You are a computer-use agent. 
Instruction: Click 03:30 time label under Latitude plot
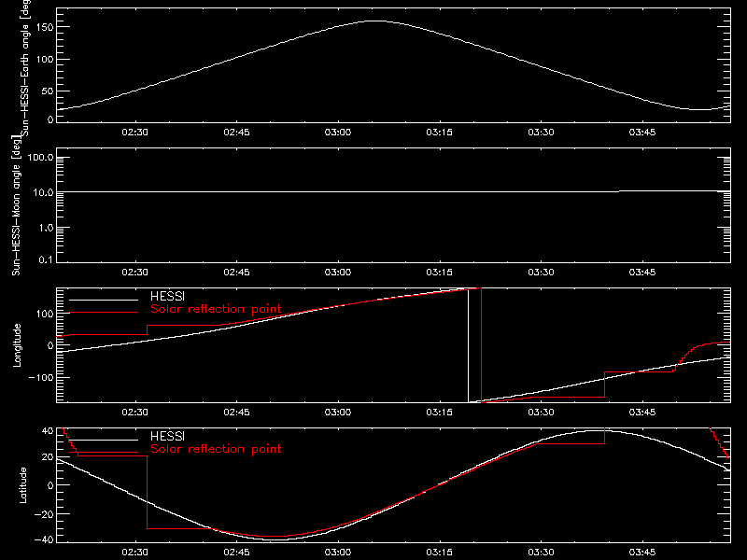[541, 552]
